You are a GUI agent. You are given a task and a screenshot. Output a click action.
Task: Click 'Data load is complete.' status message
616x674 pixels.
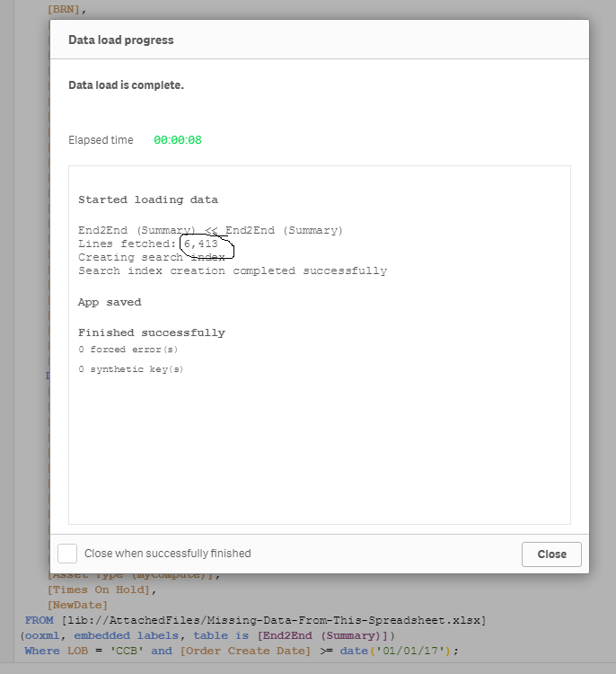[126, 85]
